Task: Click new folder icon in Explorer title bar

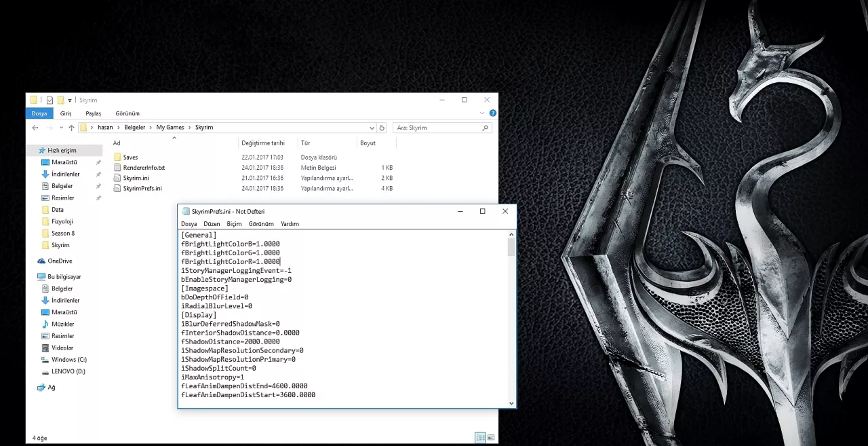Action: 60,100
